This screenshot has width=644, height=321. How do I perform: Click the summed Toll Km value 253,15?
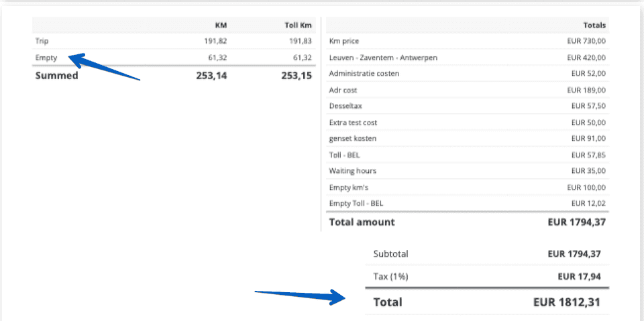coord(297,76)
